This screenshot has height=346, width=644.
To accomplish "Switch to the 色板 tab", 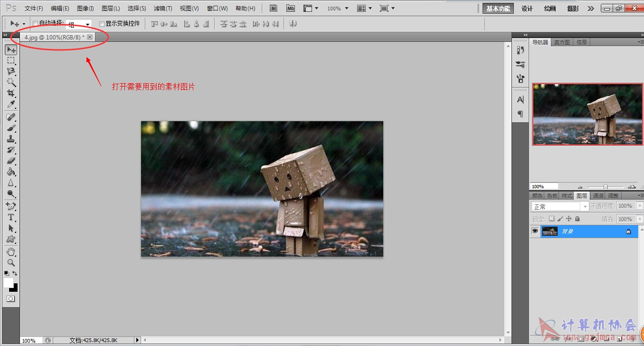I will coord(552,196).
